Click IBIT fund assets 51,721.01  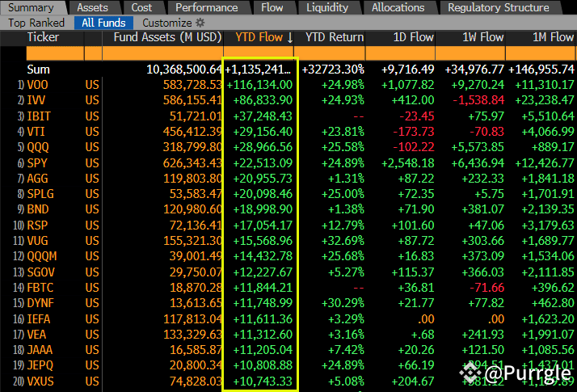pos(196,116)
